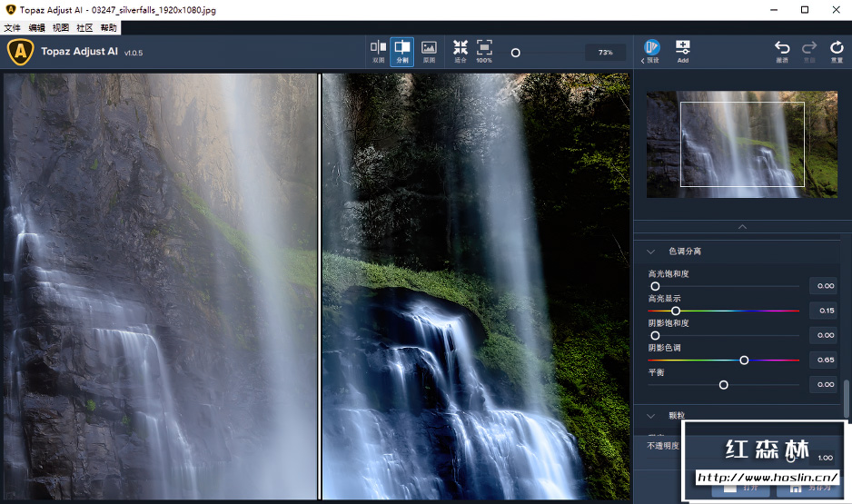Click the v1.0.5 version label
Image resolution: width=852 pixels, height=504 pixels.
[134, 53]
